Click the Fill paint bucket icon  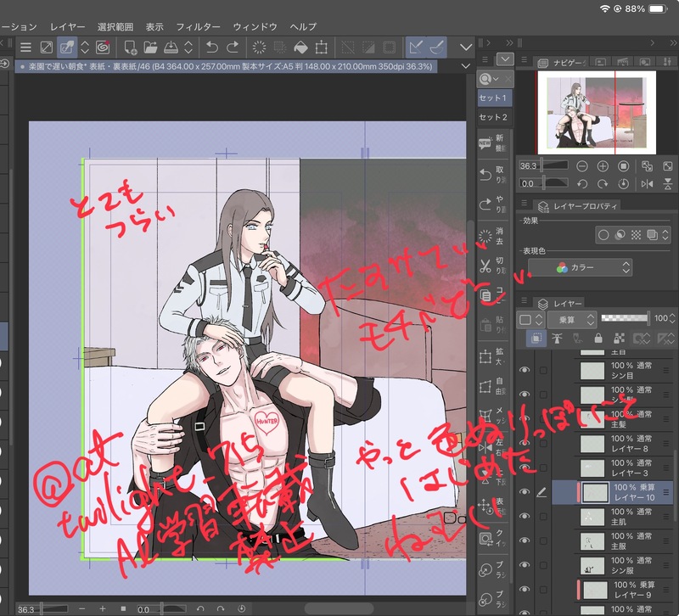300,47
